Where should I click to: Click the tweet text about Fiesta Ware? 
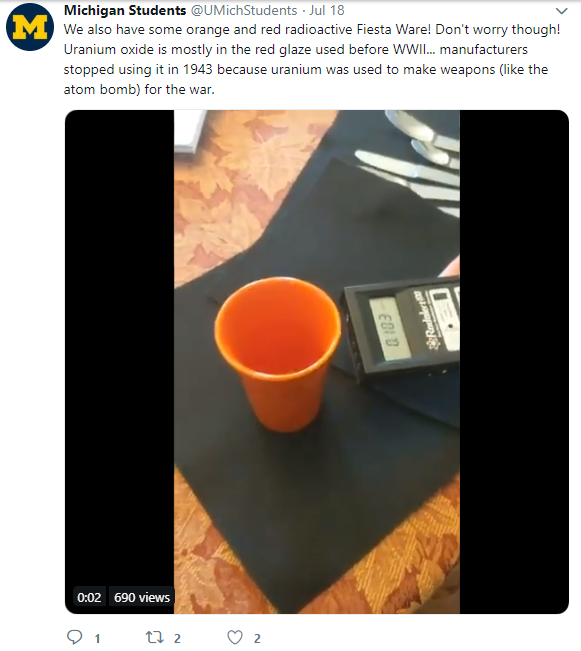(x=312, y=59)
